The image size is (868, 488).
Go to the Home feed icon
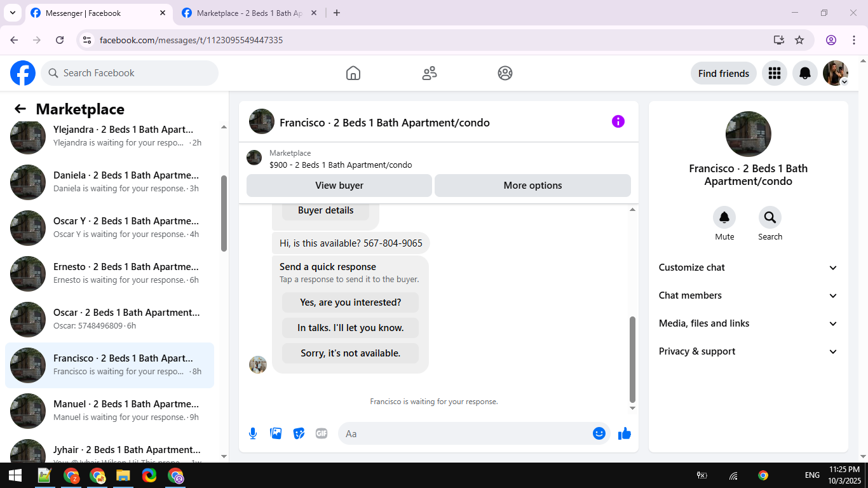[x=353, y=73]
